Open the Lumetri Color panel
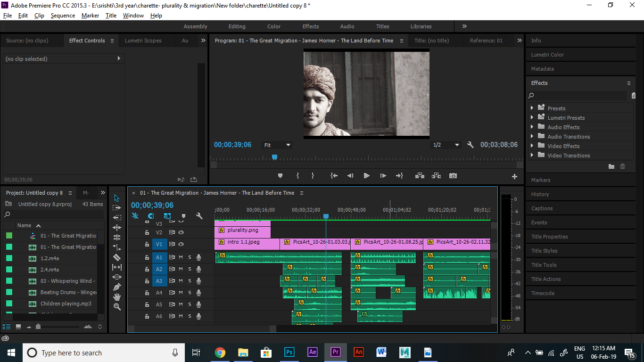The image size is (644, 362). [547, 55]
